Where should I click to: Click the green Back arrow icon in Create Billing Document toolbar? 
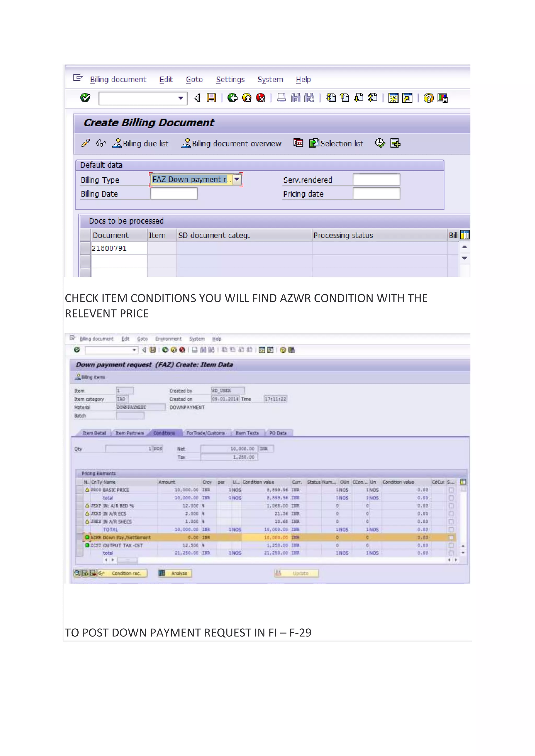point(232,98)
